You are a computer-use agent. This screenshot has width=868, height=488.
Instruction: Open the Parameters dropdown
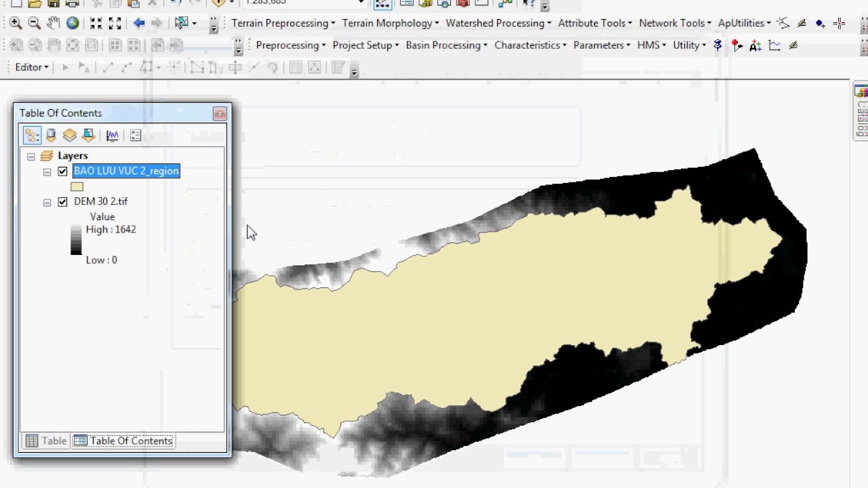tap(601, 45)
